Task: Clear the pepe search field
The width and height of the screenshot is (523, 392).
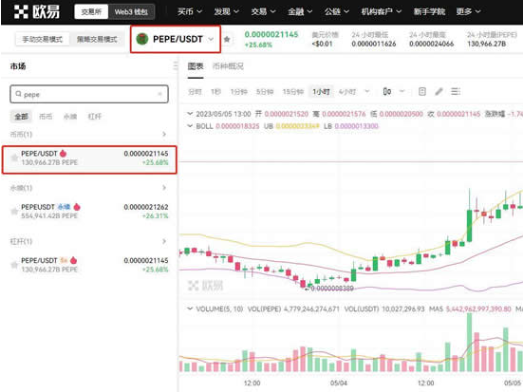Action: 160,94
